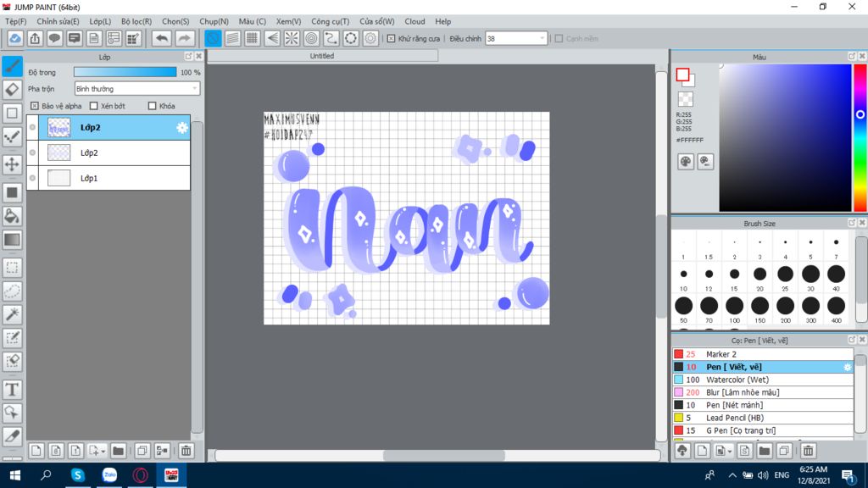
Task: Switch to the Untitled document tab
Action: point(322,56)
